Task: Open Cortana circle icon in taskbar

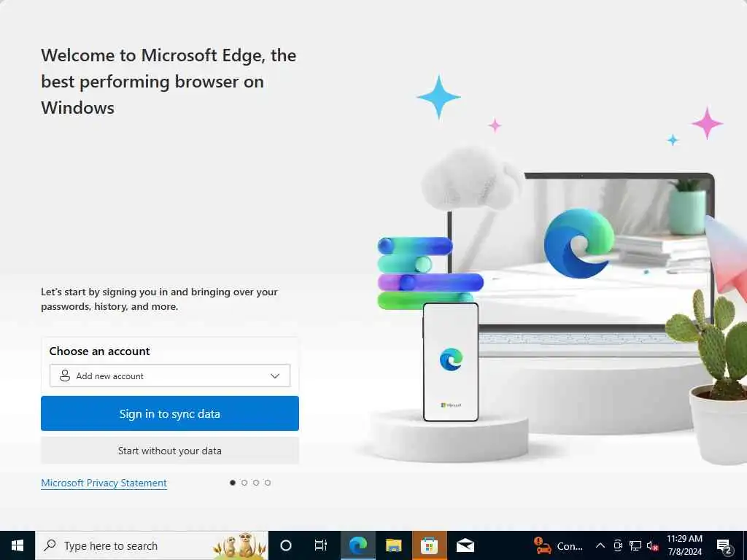Action: (x=286, y=545)
